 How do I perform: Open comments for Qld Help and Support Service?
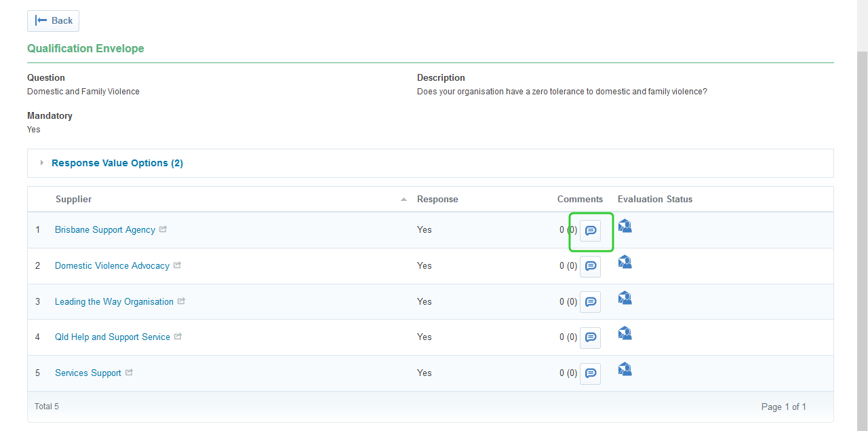[590, 337]
